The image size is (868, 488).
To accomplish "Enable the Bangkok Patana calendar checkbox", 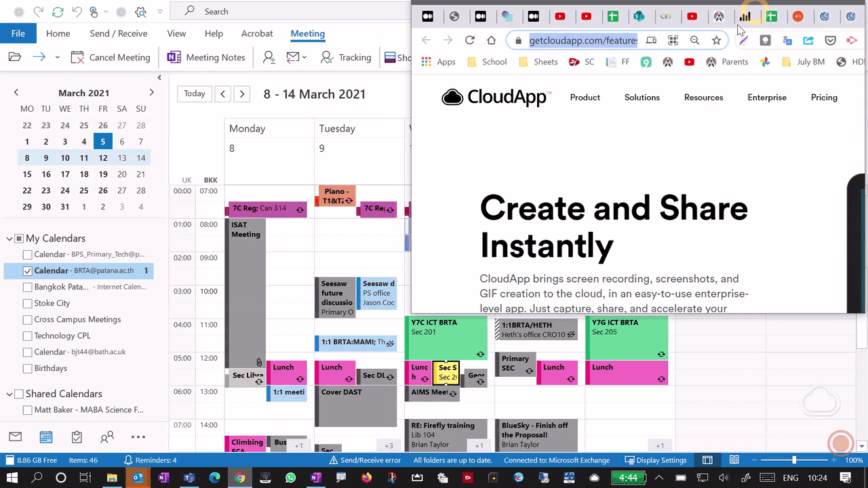I will (27, 287).
